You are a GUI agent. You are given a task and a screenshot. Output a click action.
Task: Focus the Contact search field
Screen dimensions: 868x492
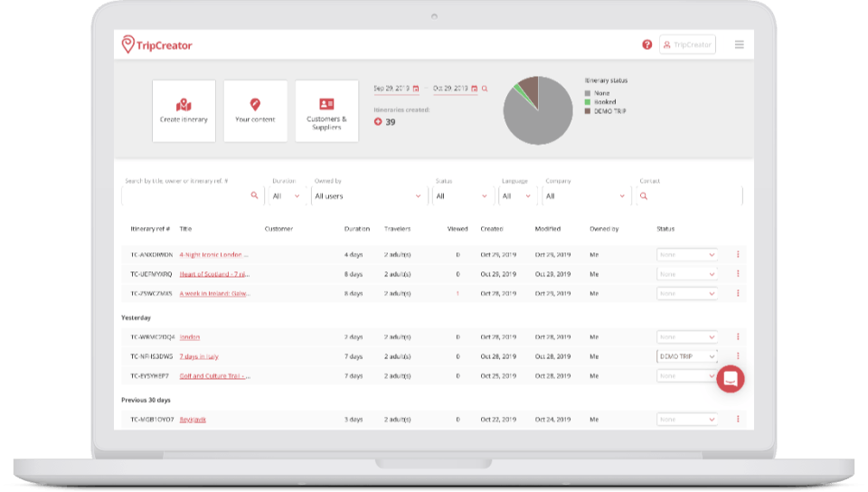tap(689, 196)
